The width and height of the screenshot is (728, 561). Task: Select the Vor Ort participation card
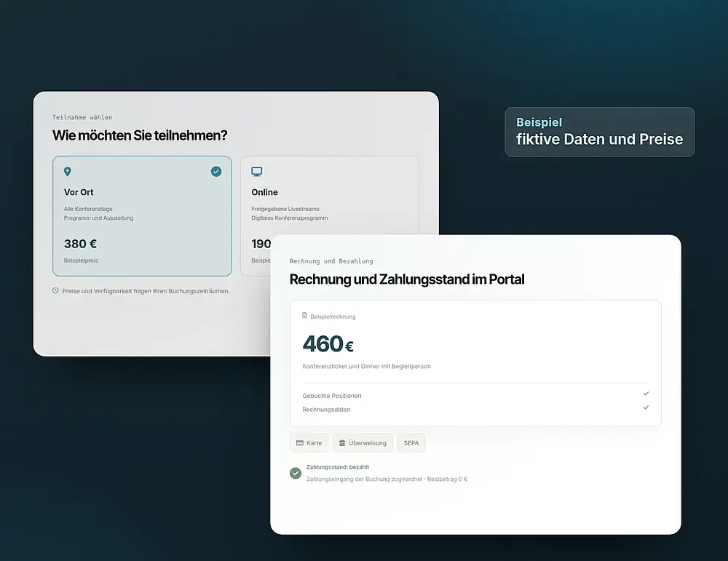pos(142,216)
